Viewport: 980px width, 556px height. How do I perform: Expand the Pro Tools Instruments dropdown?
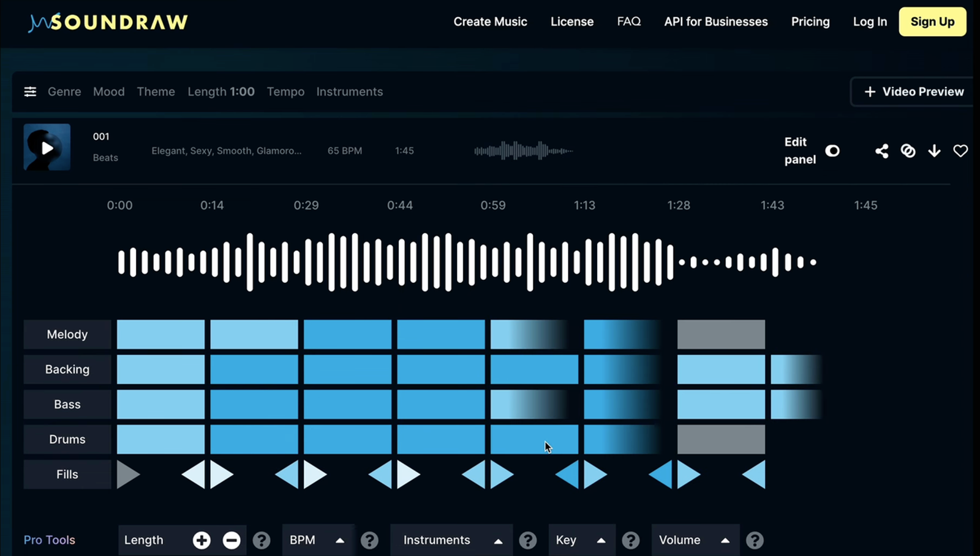tap(451, 540)
